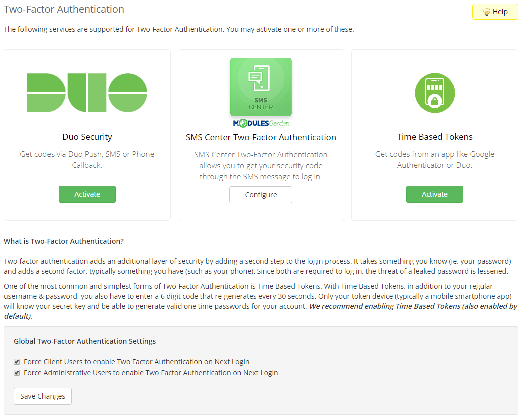Viewport: 522px width, 420px height.
Task: Click the Time Based Tokens lock icon
Action: (x=435, y=93)
